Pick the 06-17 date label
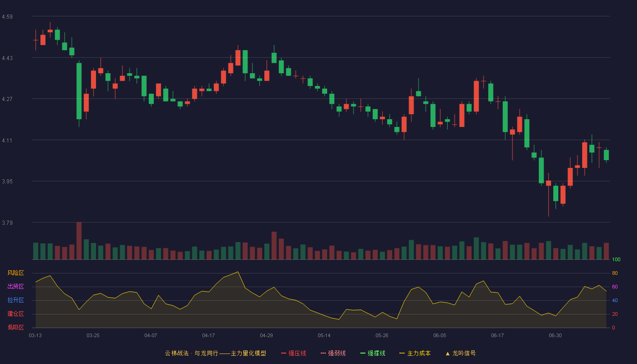 [x=498, y=335]
